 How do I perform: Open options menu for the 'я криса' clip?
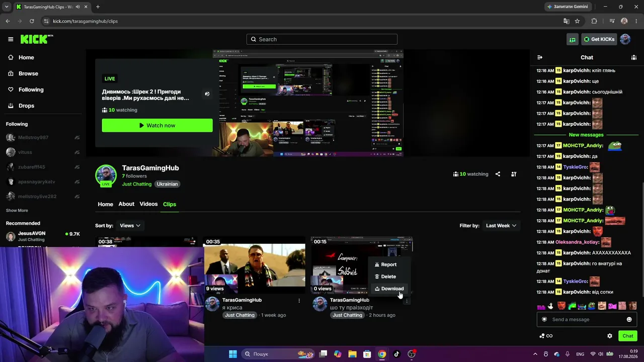click(299, 301)
